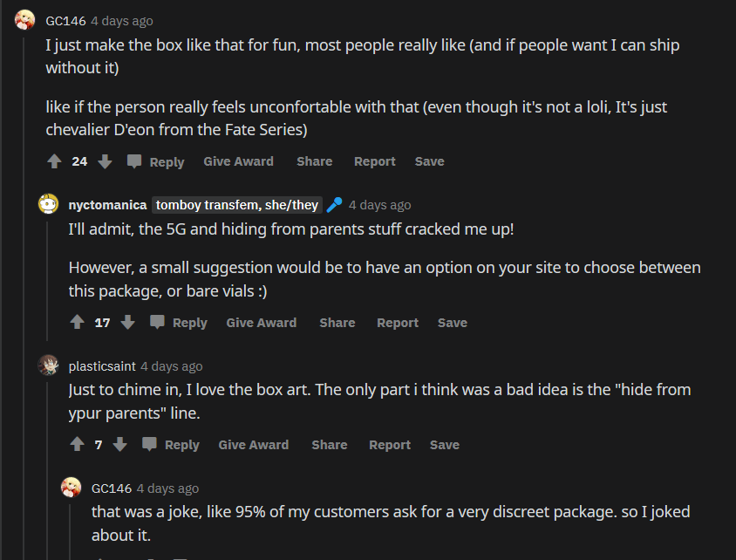
Task: Upvote nyctomanica's comment
Action: coord(77,323)
